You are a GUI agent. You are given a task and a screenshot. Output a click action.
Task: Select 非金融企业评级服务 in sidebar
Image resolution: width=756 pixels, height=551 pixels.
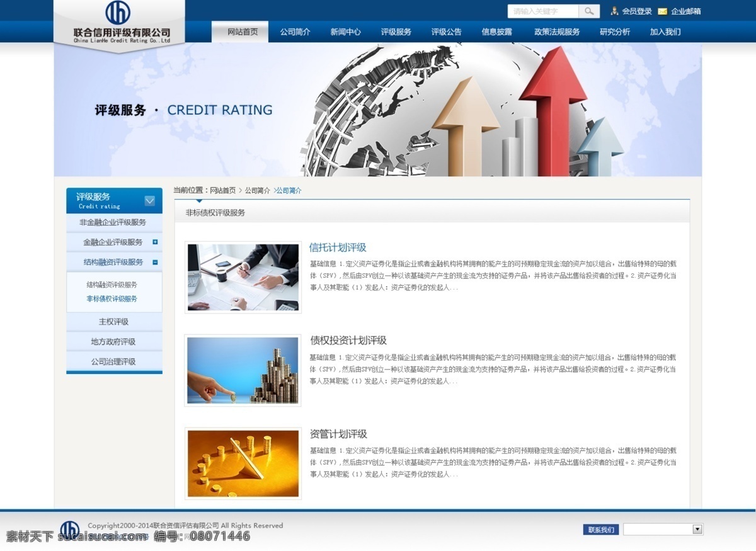click(x=114, y=222)
